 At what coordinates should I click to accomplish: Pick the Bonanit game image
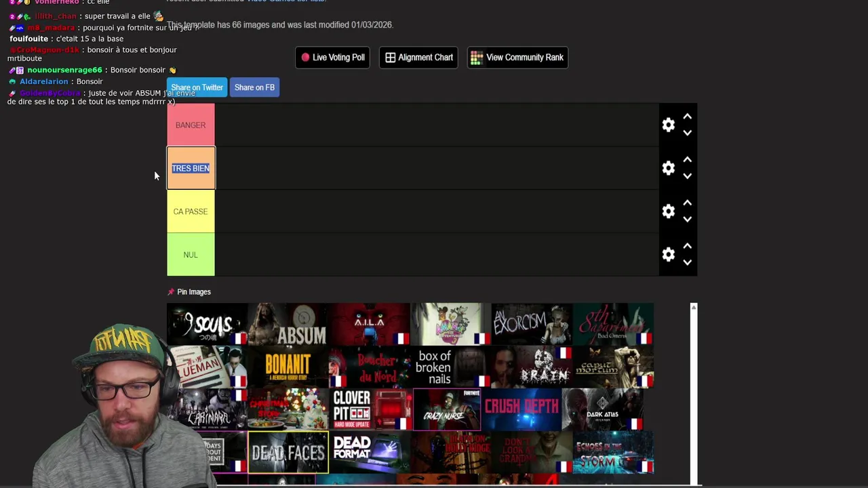click(288, 367)
